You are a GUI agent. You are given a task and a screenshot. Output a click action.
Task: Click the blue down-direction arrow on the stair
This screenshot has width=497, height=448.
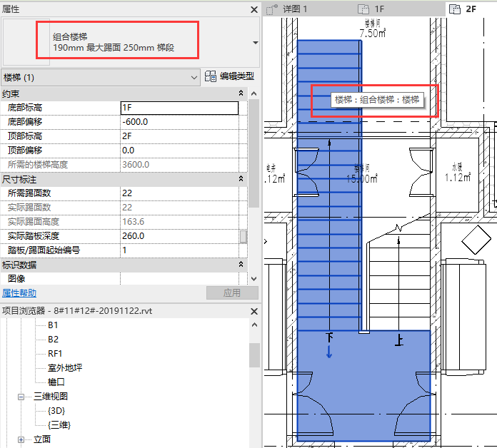click(328, 352)
